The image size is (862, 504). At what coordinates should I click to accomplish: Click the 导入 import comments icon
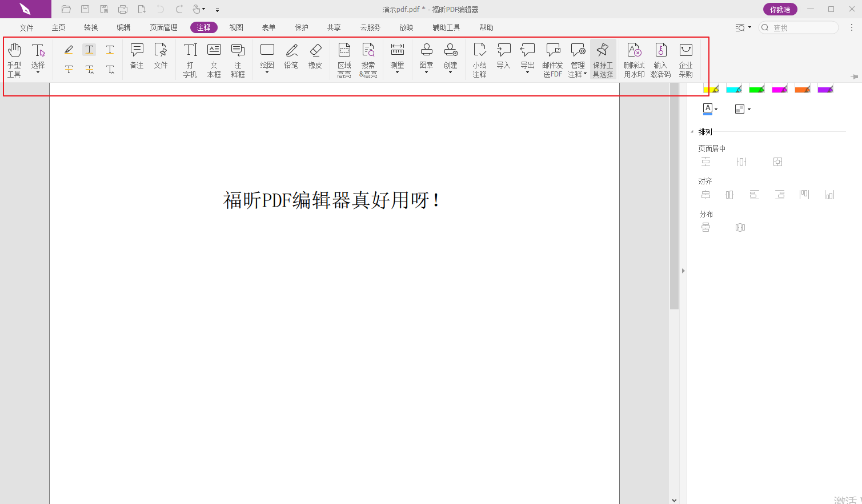point(503,57)
